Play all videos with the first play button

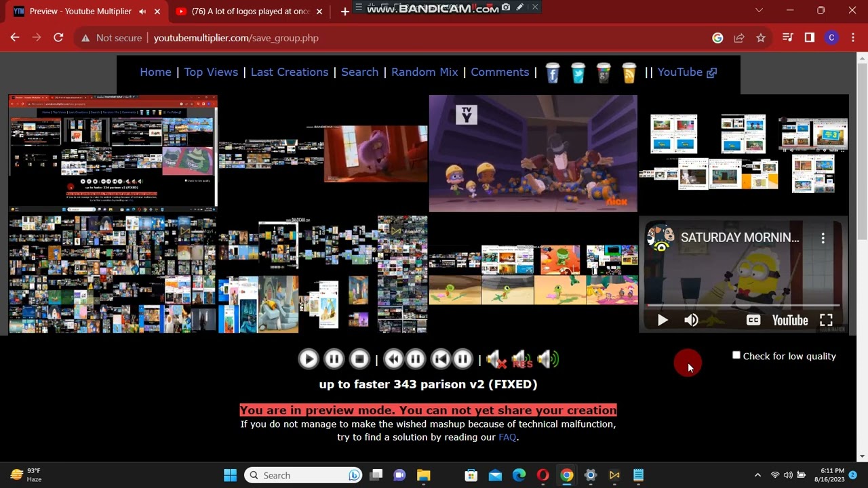tap(308, 359)
